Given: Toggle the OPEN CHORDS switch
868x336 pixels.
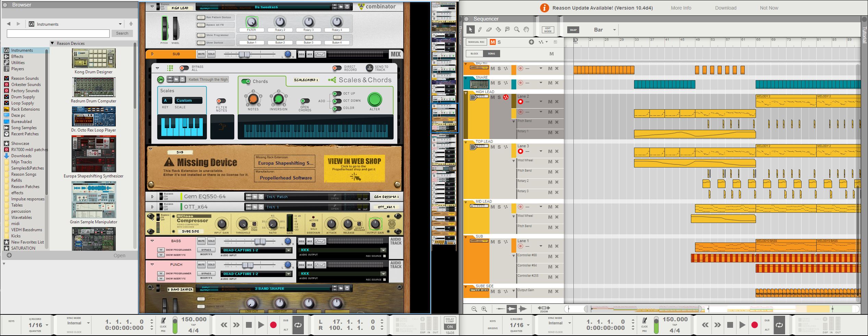Looking at the screenshot, I should pos(305,101).
